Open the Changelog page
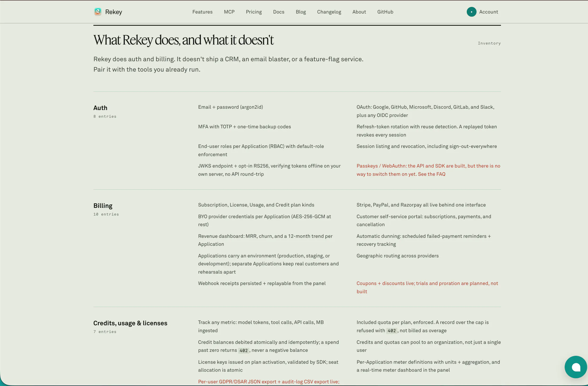This screenshot has width=588, height=386. (329, 12)
